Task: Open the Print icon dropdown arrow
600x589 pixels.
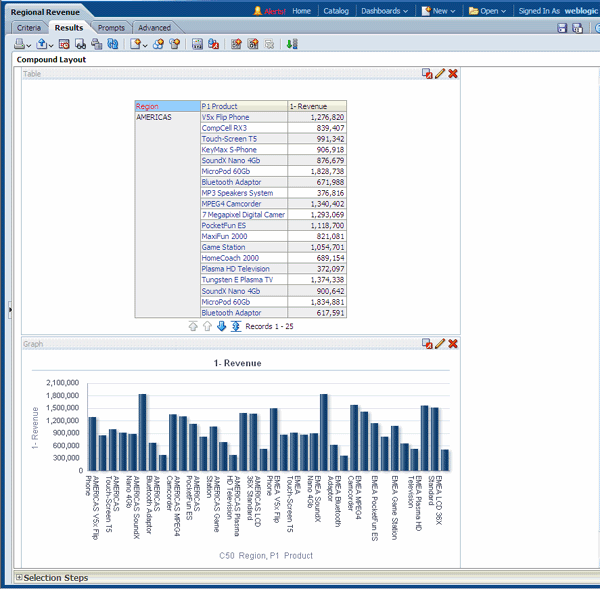Action: click(28, 46)
